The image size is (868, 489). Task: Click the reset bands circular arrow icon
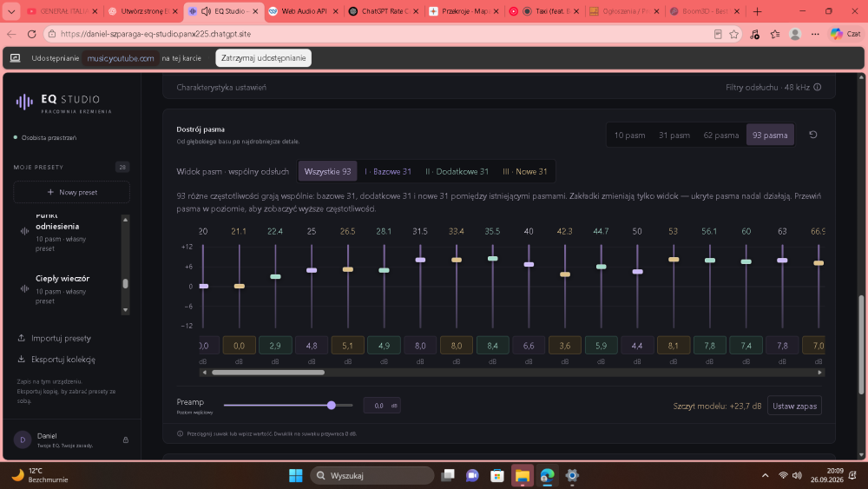pyautogui.click(x=812, y=135)
